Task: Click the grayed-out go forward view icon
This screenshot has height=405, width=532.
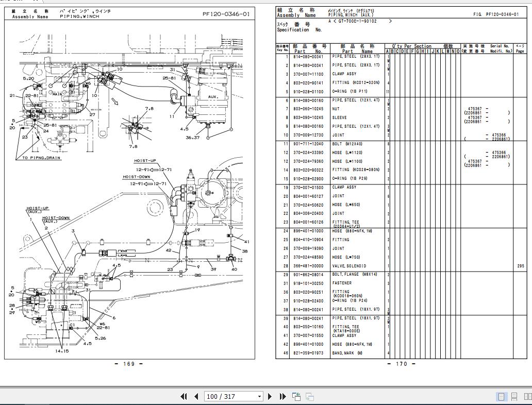Action: [310, 396]
